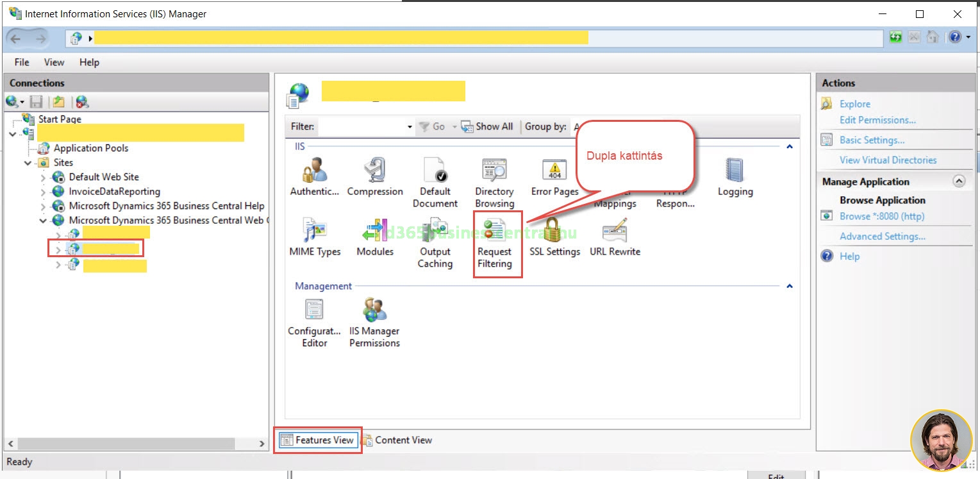Open the Error Pages feature

pos(554,177)
